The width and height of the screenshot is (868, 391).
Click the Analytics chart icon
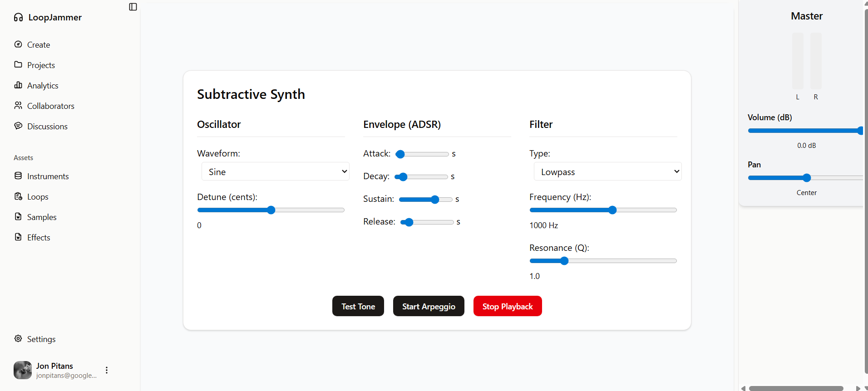pyautogui.click(x=18, y=85)
